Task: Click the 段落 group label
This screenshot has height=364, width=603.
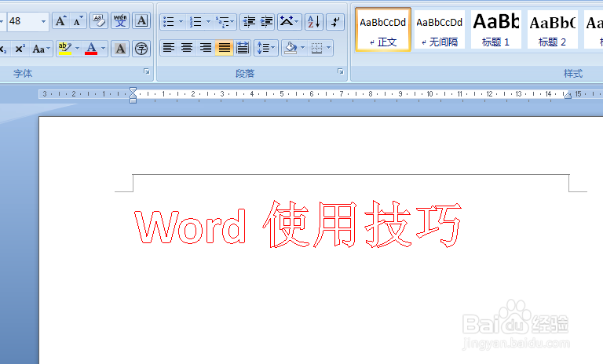Action: pyautogui.click(x=245, y=73)
